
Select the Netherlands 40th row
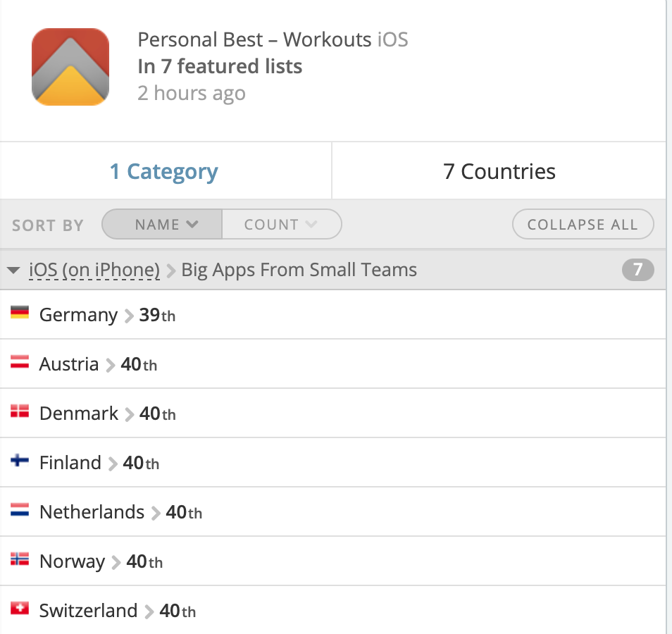point(332,512)
